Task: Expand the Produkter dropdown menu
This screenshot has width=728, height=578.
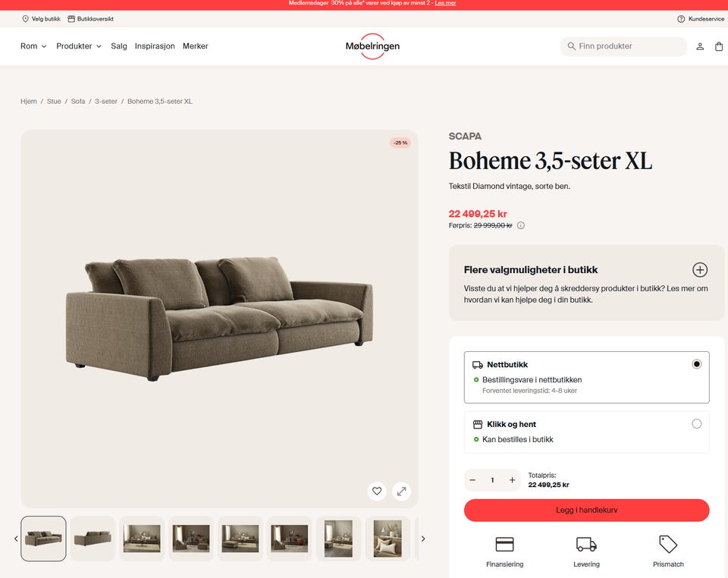Action: 78,46
